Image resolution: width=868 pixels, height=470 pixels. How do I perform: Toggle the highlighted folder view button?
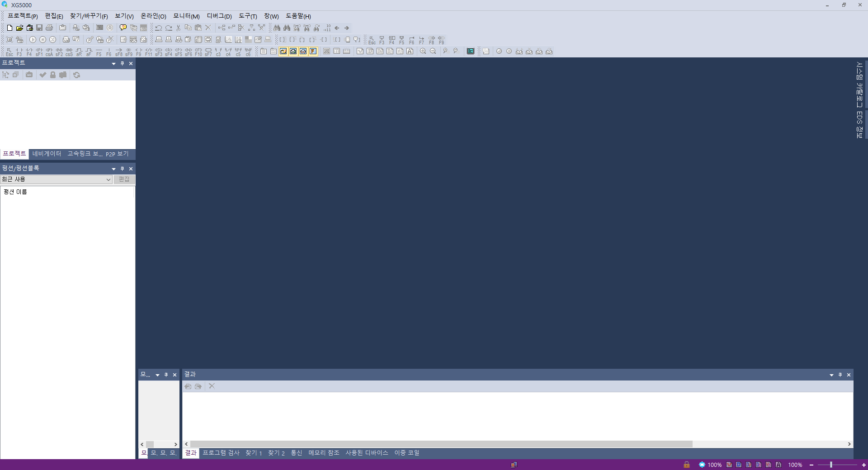pyautogui.click(x=283, y=52)
